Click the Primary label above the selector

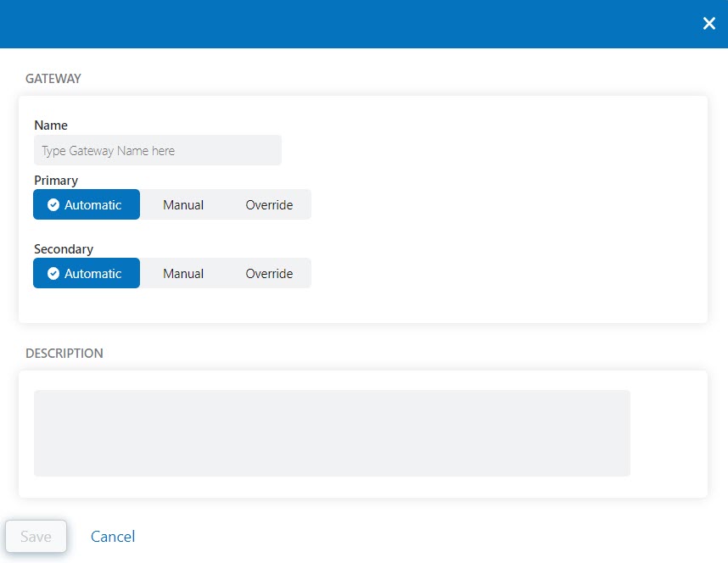pos(55,180)
